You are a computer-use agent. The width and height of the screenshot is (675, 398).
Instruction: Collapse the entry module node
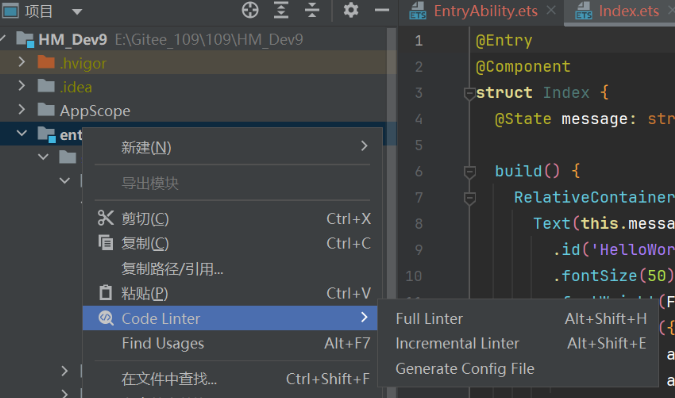pyautogui.click(x=22, y=133)
